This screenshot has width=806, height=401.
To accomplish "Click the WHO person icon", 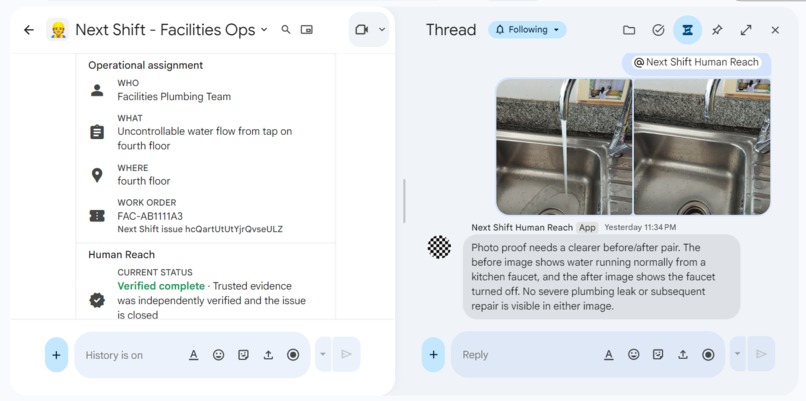I will point(97,90).
